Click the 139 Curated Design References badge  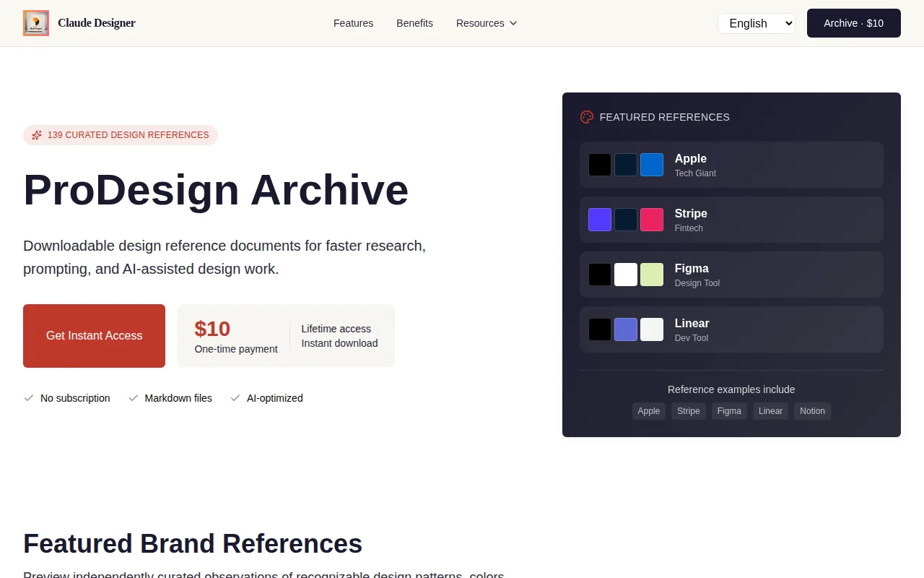pos(121,135)
